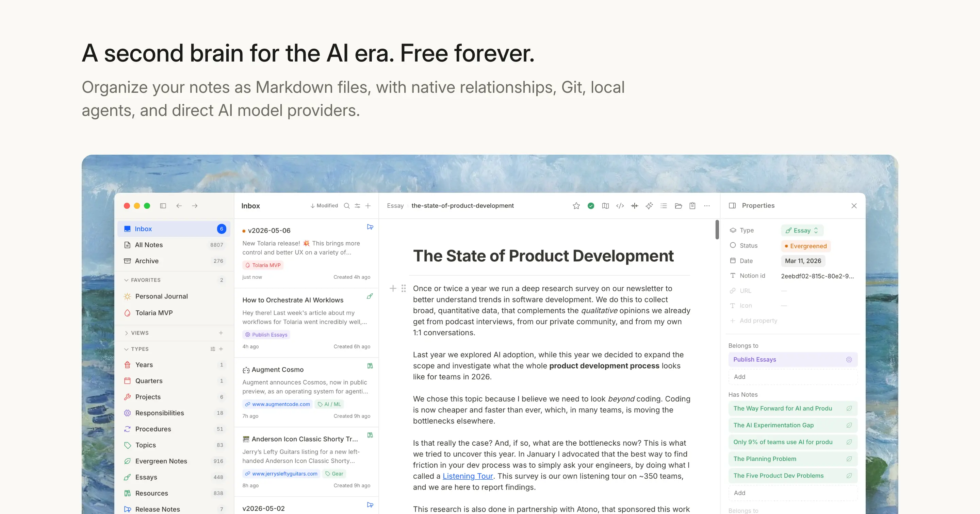Change the Modified sort order
This screenshot has height=514, width=980.
click(324, 206)
